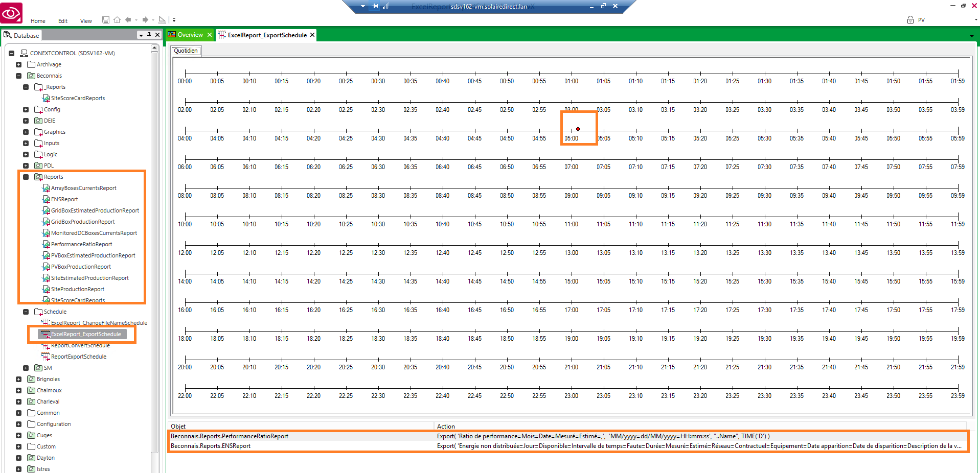Click the Quotidien button

click(186, 51)
